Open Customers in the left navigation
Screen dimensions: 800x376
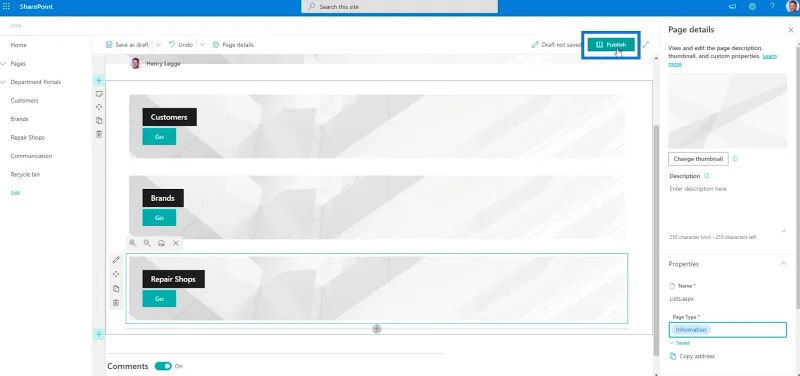pyautogui.click(x=24, y=101)
